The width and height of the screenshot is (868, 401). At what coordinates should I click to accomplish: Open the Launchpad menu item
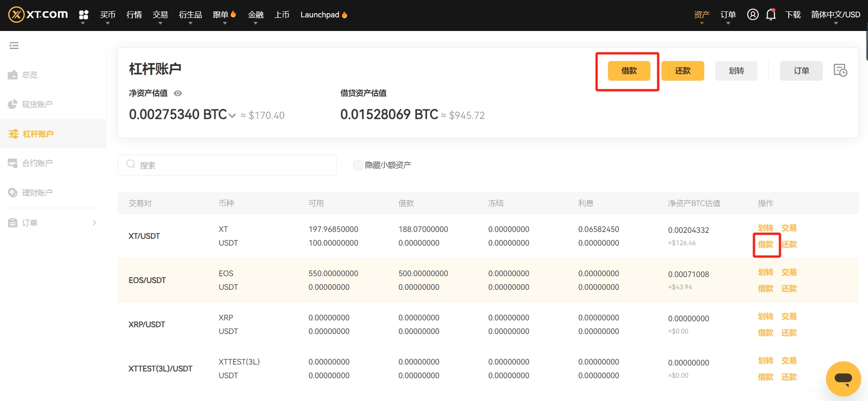click(x=324, y=15)
